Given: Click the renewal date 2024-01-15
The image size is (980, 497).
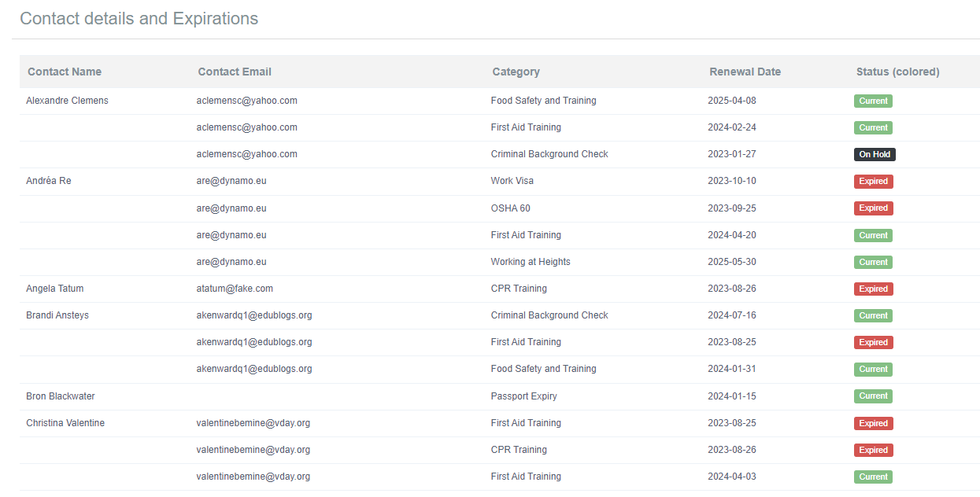Looking at the screenshot, I should [732, 396].
